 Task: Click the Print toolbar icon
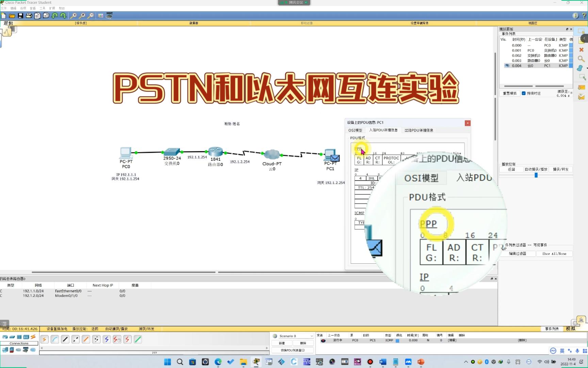pyautogui.click(x=29, y=16)
